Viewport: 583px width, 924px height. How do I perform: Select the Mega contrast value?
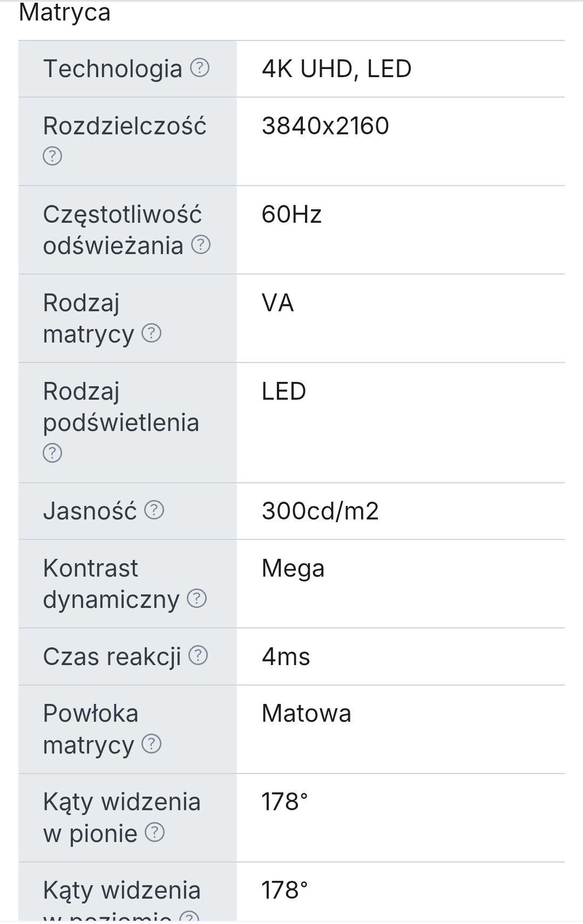pos(293,569)
